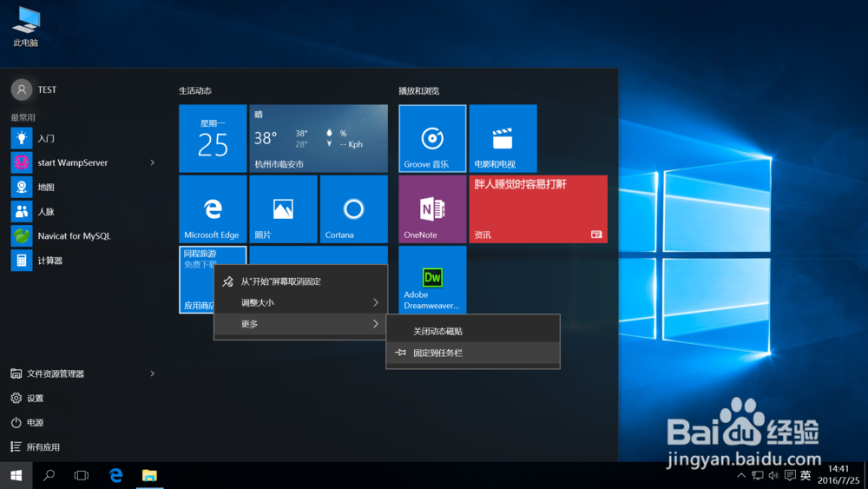Screen dimensions: 868x489
Task: Switch the 英 input method indicator
Action: [x=806, y=476]
